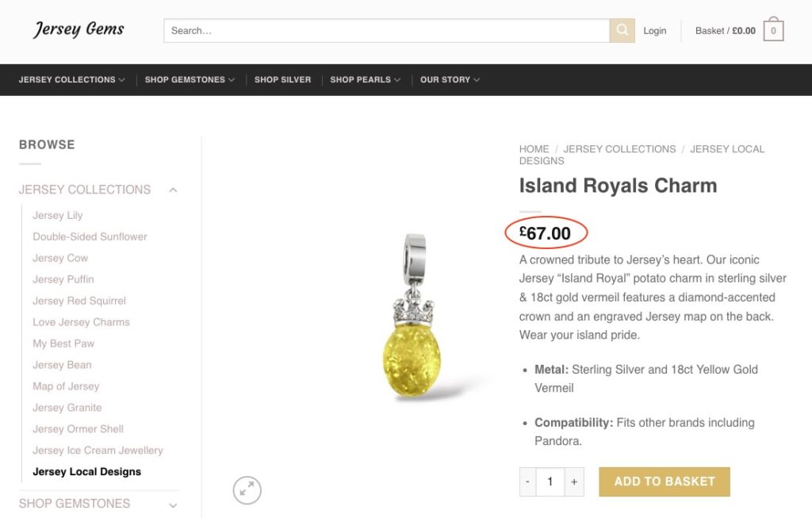Click the quantity number field

[550, 482]
